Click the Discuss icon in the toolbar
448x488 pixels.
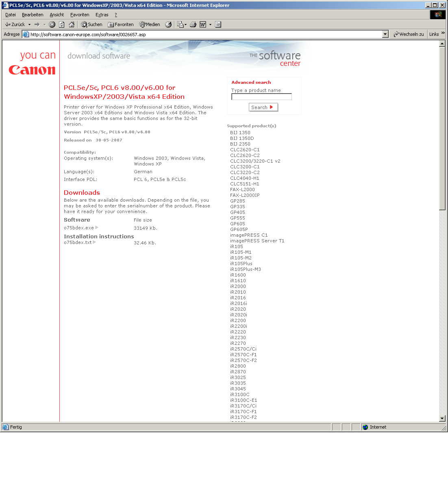click(218, 24)
